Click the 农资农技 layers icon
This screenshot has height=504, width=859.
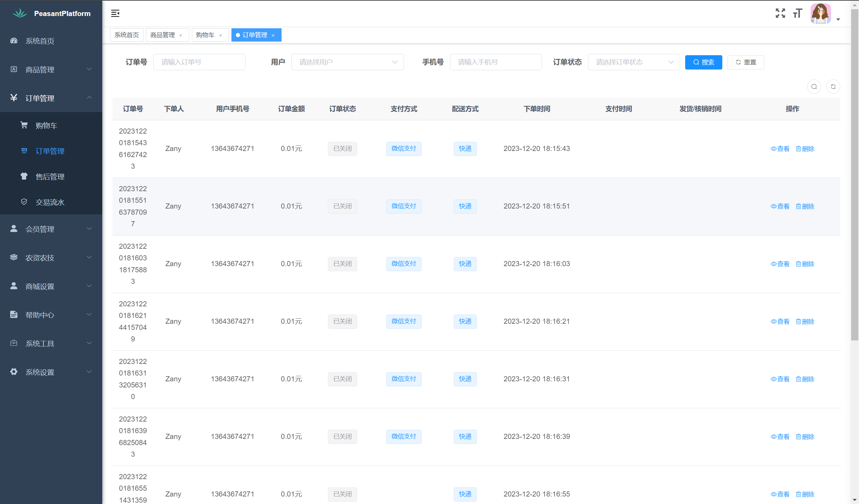coord(14,257)
